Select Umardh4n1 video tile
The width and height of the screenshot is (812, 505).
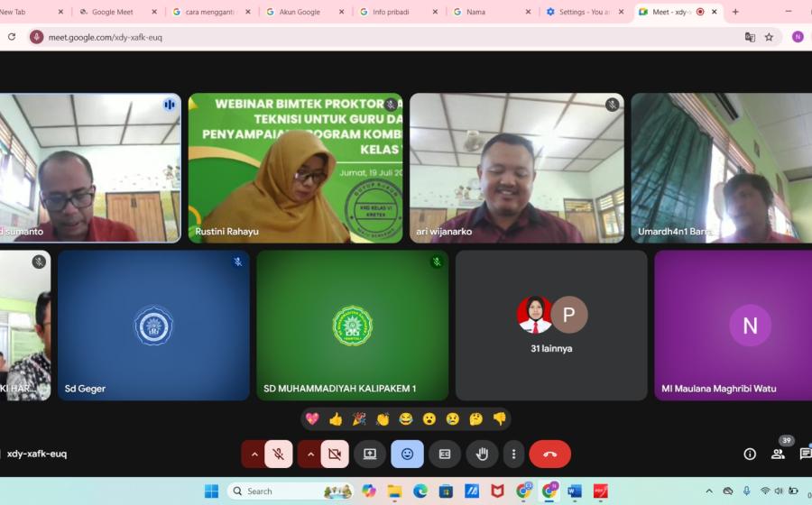tap(722, 168)
